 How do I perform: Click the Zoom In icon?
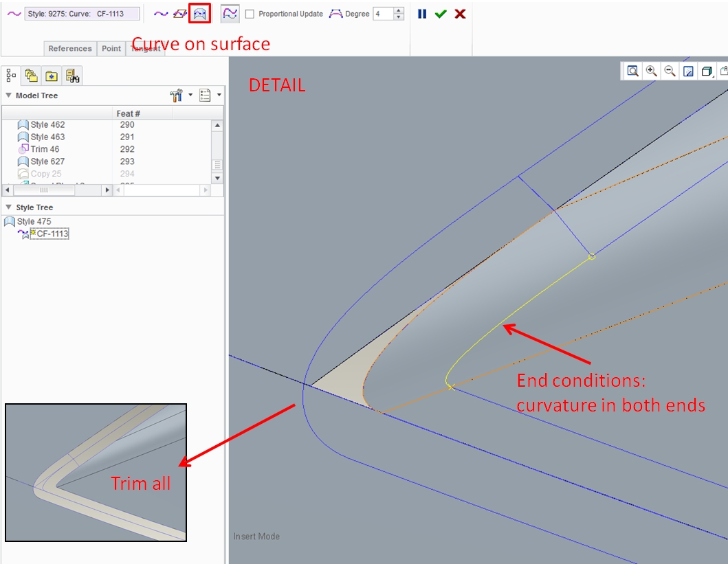(651, 71)
